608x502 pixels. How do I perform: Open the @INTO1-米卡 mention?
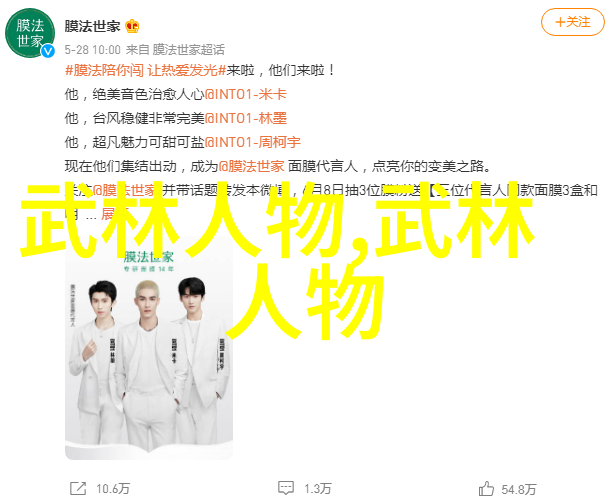coord(246,94)
